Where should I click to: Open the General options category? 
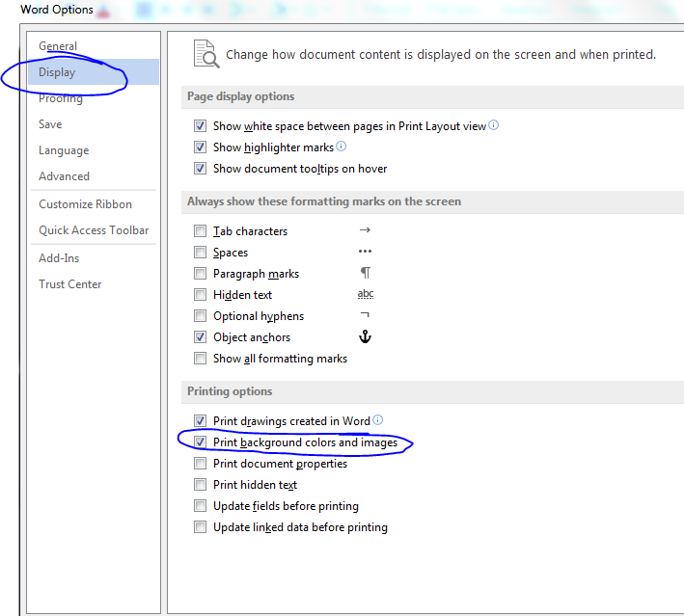(58, 46)
